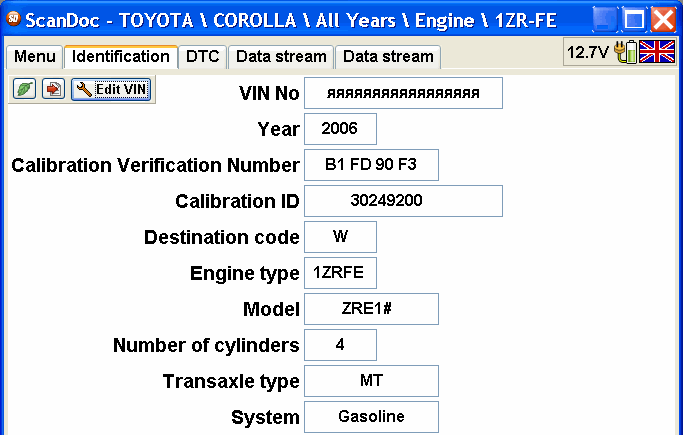Screen dimensions: 683x435
Task: Maximize the ScanDoc window
Action: point(634,20)
